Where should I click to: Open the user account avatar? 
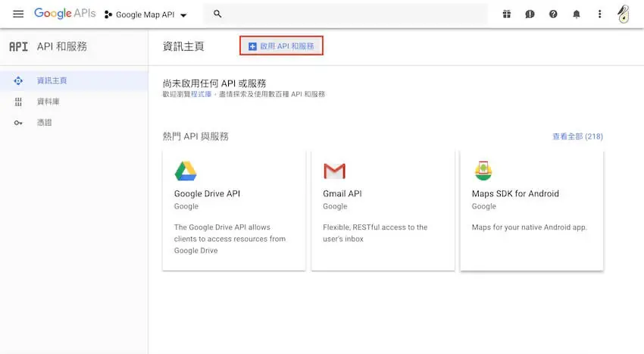coord(624,14)
